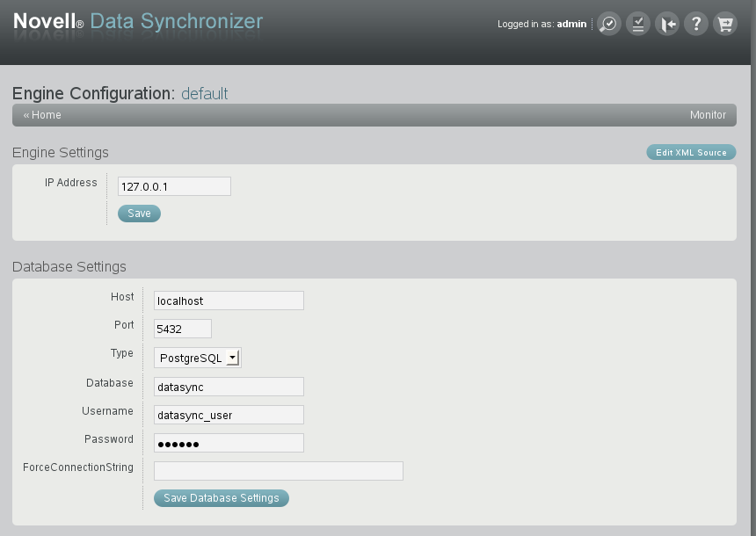Viewport: 756px width, 536px height.
Task: Click the Edit XML Source button
Action: 691,152
